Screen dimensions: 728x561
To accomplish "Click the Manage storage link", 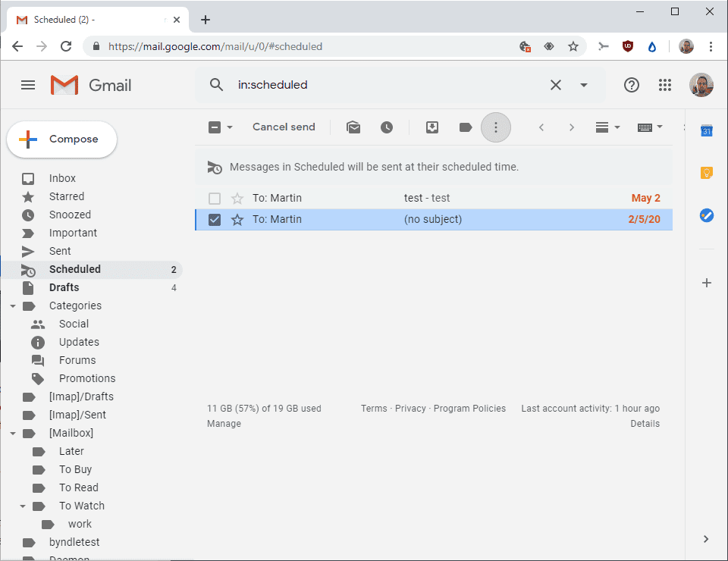I will (224, 424).
